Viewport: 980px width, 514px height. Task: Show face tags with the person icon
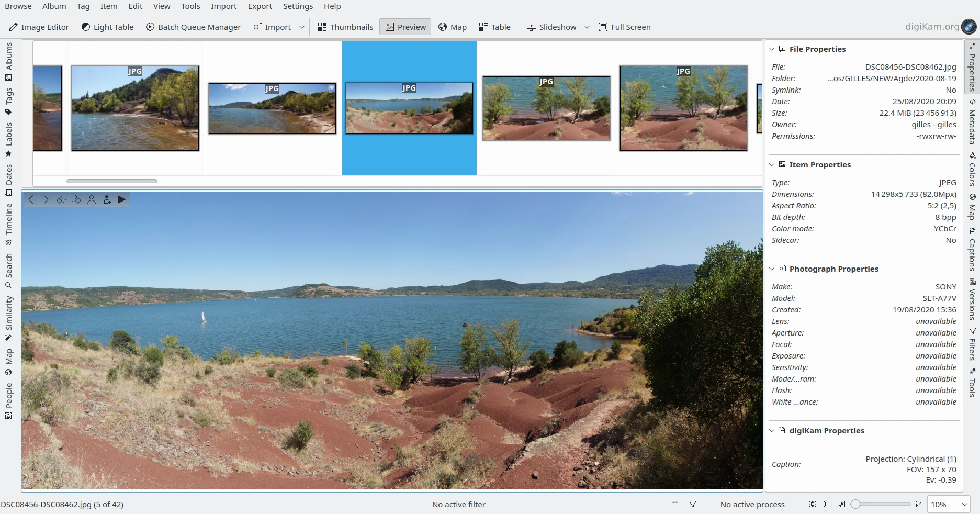coord(92,199)
